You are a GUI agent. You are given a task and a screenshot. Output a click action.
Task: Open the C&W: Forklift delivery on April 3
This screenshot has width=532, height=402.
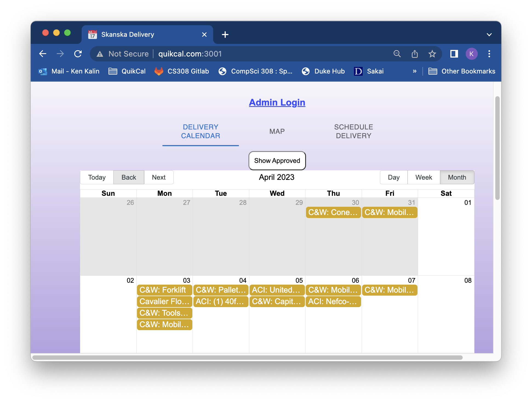[x=164, y=290]
